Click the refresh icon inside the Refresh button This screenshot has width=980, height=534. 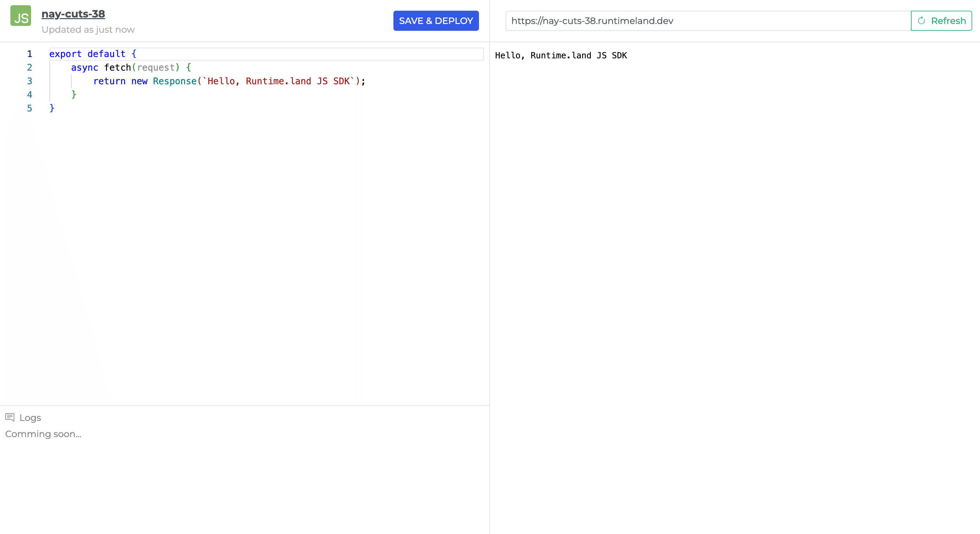click(921, 20)
